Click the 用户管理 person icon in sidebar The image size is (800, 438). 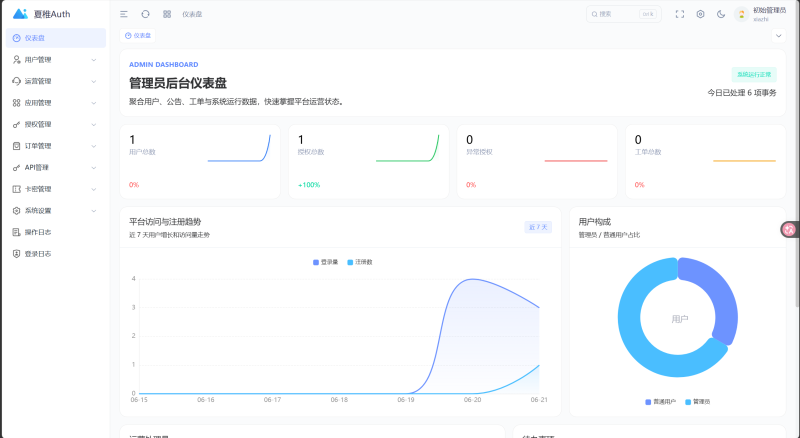[x=16, y=60]
